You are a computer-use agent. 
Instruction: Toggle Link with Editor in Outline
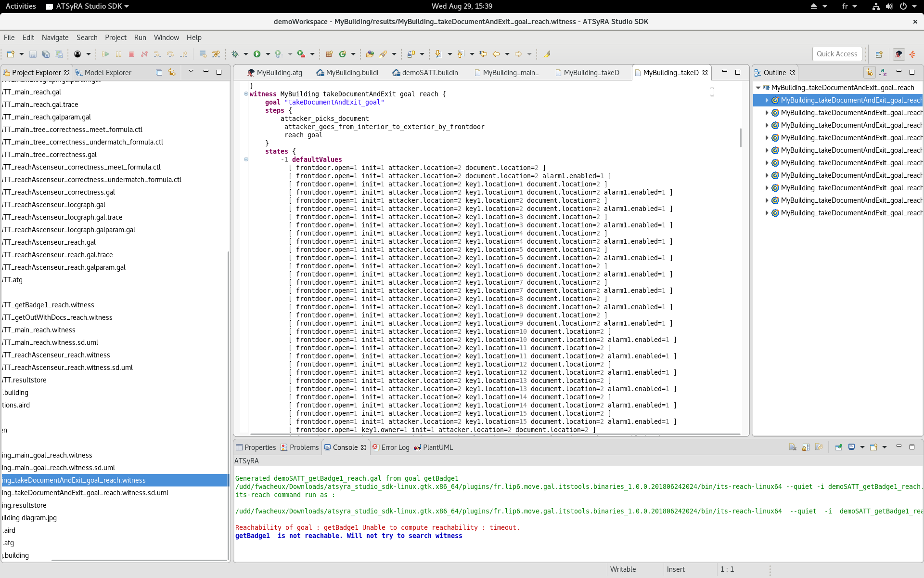[x=869, y=73]
